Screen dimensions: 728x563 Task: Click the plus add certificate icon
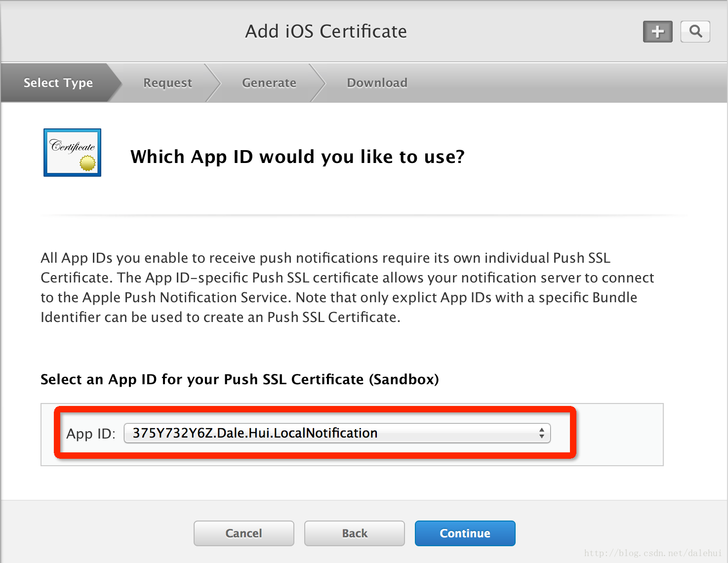pyautogui.click(x=657, y=32)
